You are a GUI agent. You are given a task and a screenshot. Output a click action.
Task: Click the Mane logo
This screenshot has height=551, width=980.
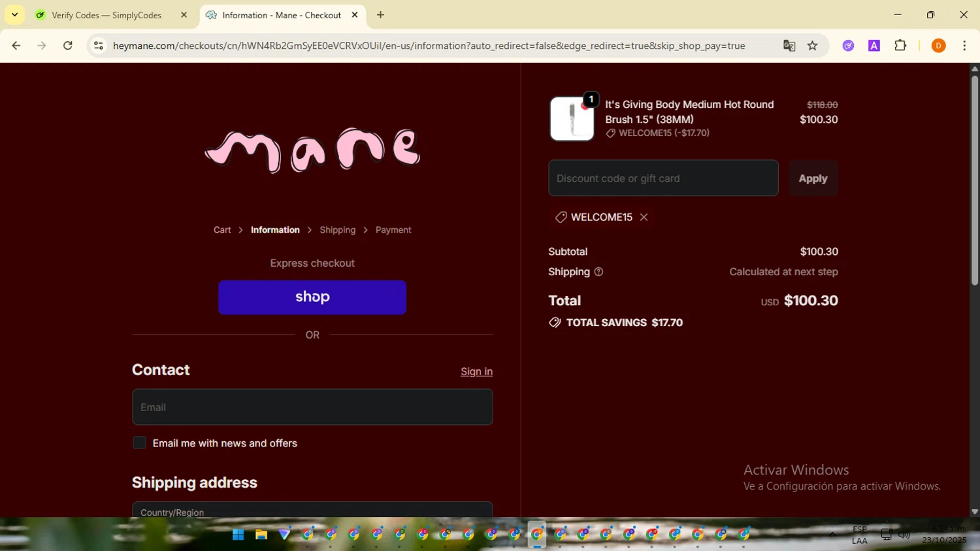click(312, 150)
